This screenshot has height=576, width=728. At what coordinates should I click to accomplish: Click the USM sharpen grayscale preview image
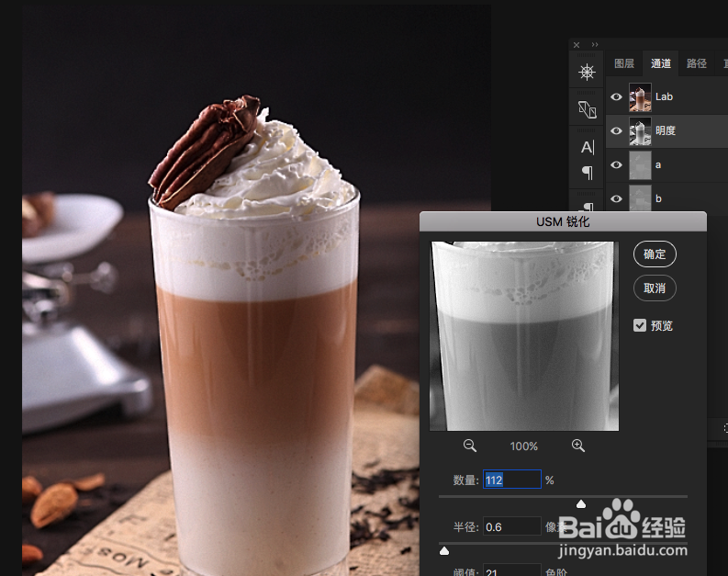(x=524, y=336)
